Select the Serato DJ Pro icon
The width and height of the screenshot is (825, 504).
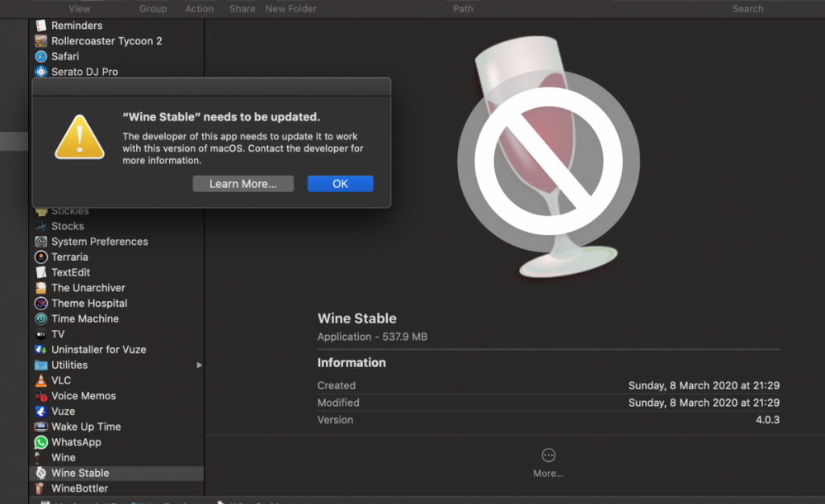coord(42,72)
